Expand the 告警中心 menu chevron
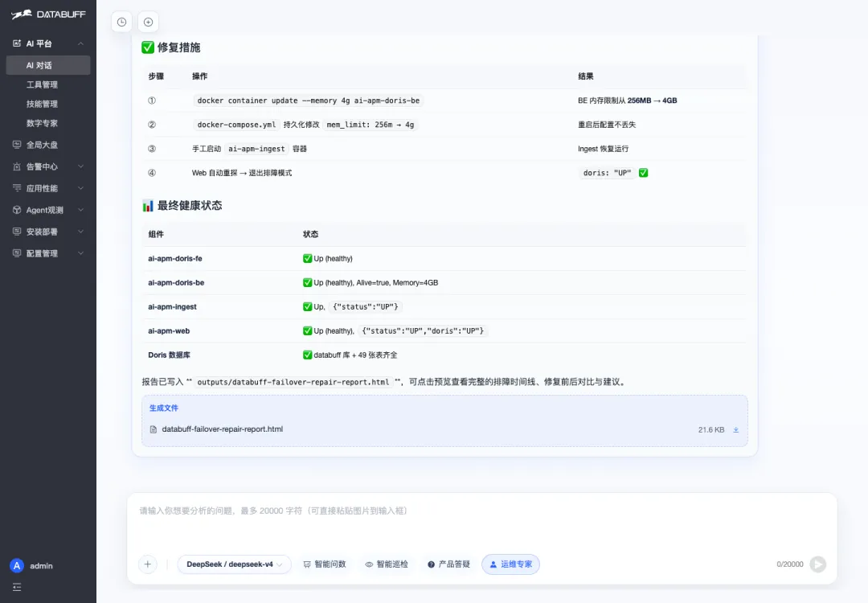 point(81,166)
